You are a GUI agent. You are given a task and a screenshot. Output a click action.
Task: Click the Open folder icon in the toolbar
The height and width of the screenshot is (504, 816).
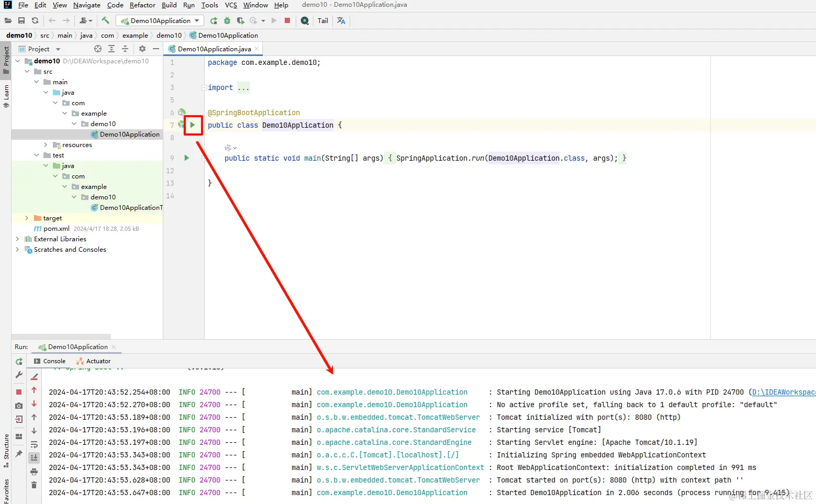(x=8, y=20)
